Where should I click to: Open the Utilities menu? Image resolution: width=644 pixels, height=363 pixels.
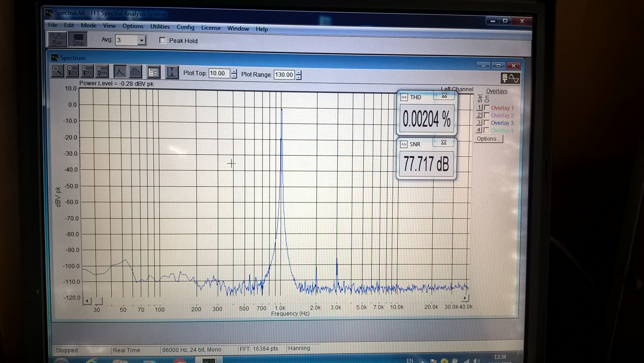click(160, 26)
